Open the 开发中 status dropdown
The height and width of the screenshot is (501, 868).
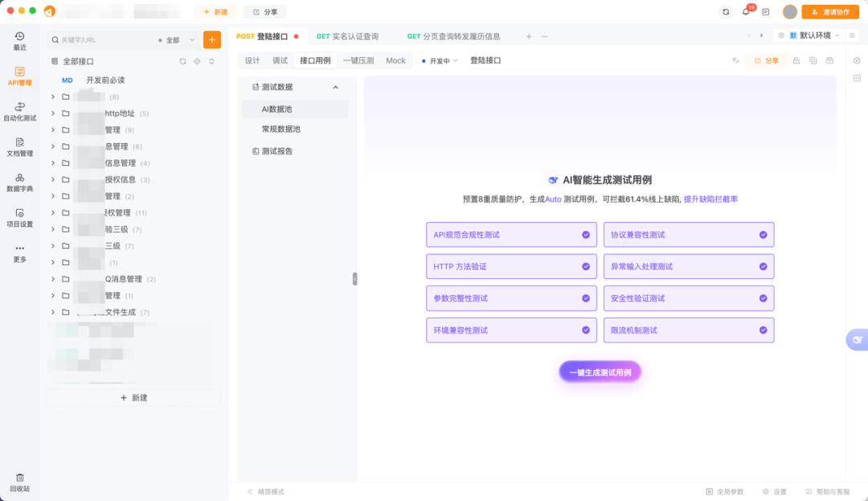pos(442,60)
